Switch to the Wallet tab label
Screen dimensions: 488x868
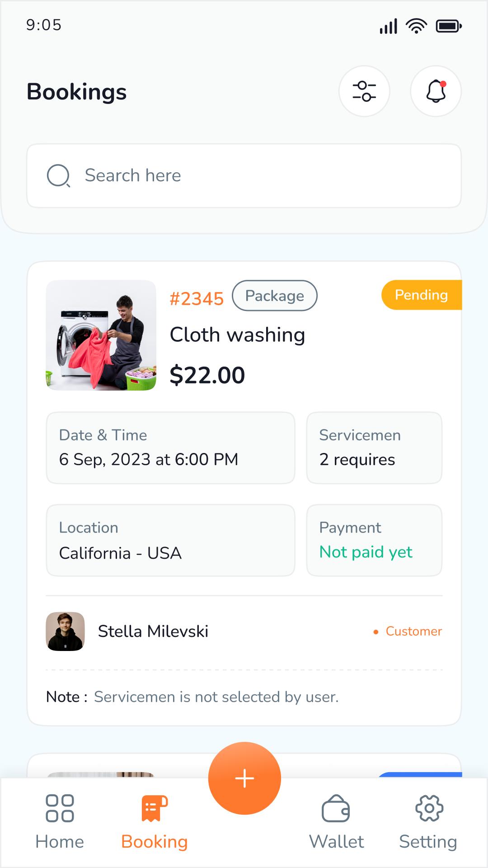click(336, 842)
